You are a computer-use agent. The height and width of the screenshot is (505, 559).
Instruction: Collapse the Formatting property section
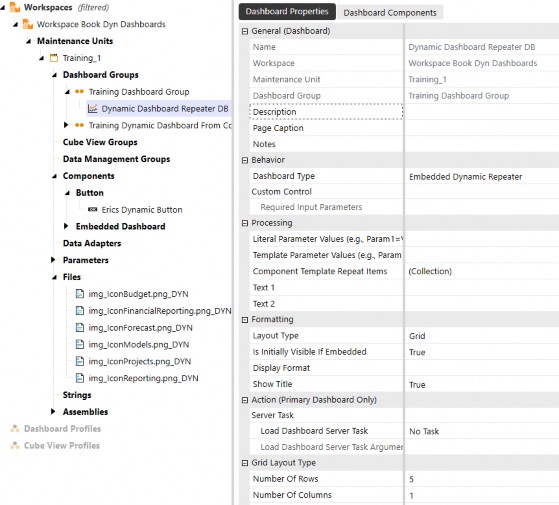point(245,320)
